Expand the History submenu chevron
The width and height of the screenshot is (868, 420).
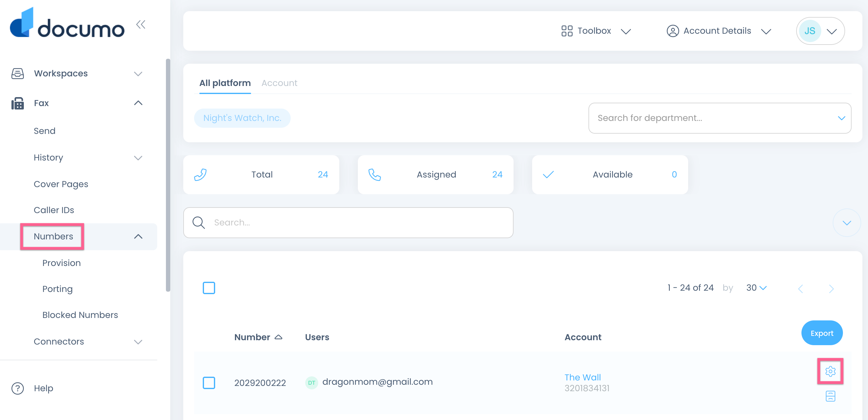point(138,158)
